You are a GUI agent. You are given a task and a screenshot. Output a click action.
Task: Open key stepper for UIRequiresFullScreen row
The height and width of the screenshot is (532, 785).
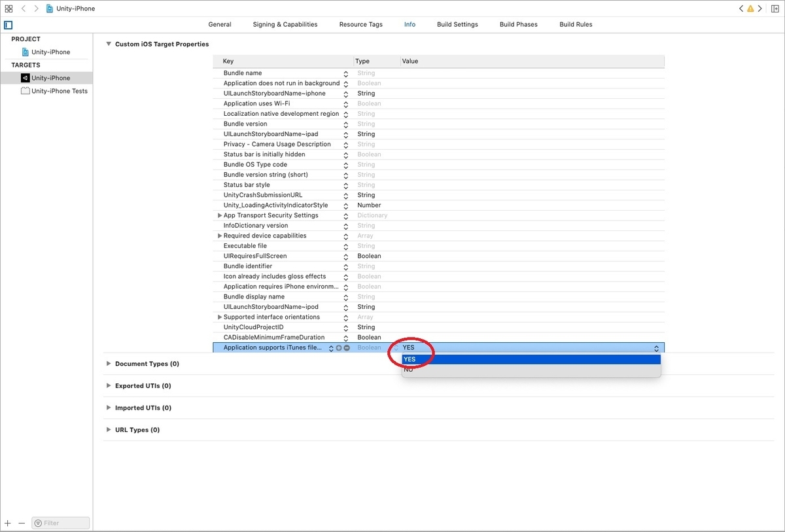346,256
